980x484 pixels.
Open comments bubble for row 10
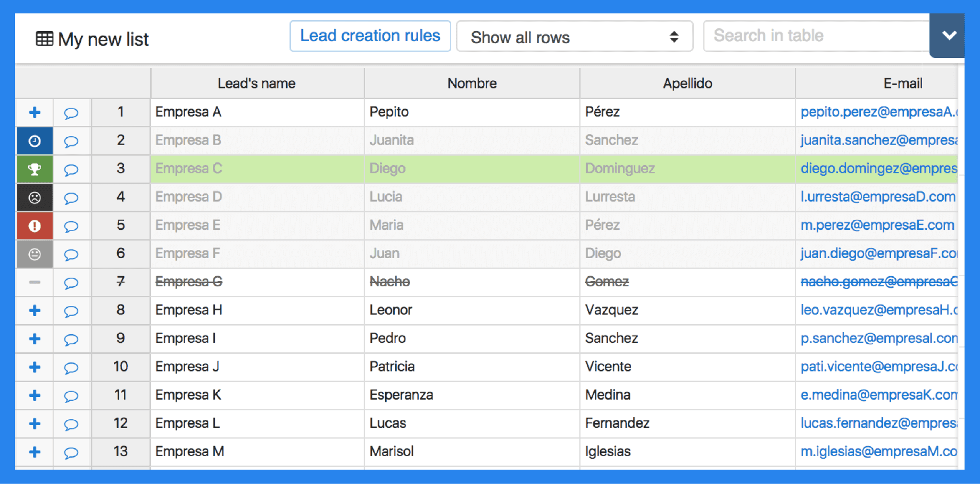coord(71,367)
